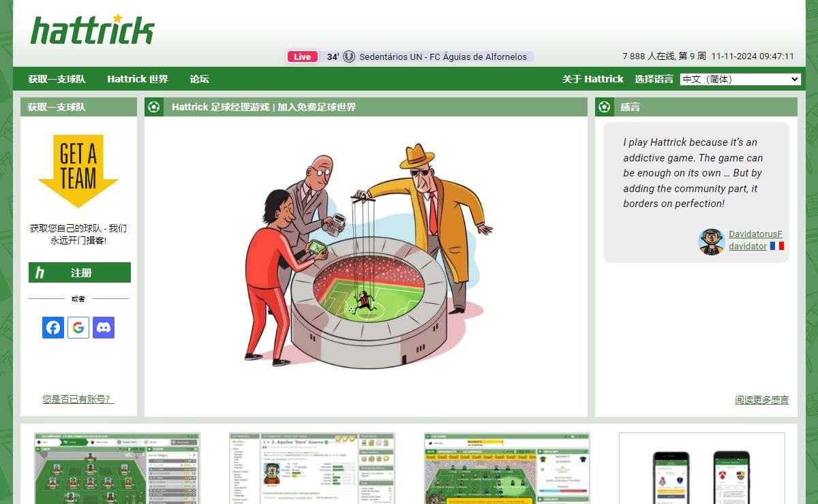The height and width of the screenshot is (504, 818).
Task: Click the Hattrick logo
Action: (92, 29)
